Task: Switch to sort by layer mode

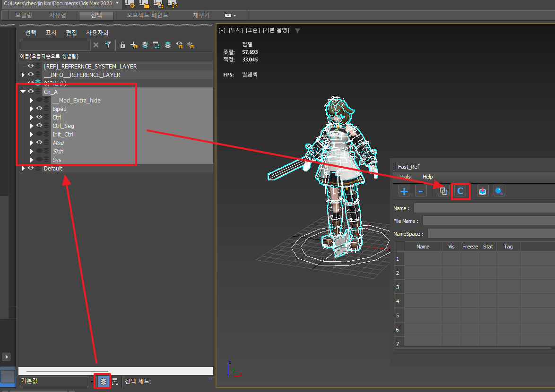Action: point(103,381)
